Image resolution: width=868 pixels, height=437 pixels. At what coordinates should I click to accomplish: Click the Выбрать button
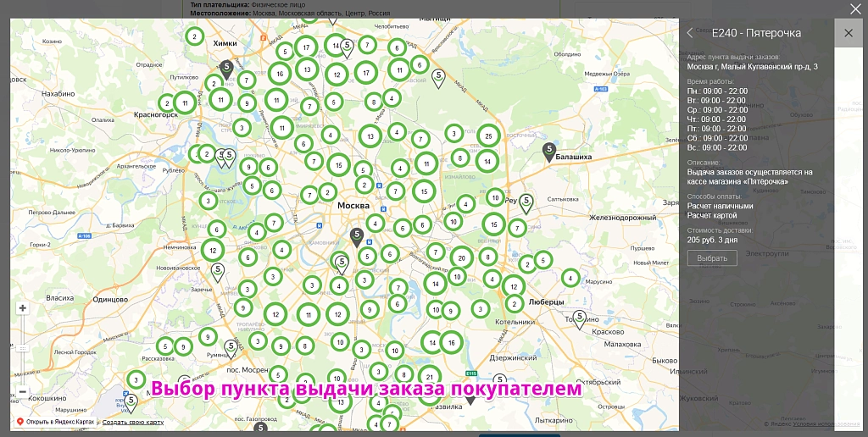[x=712, y=258]
